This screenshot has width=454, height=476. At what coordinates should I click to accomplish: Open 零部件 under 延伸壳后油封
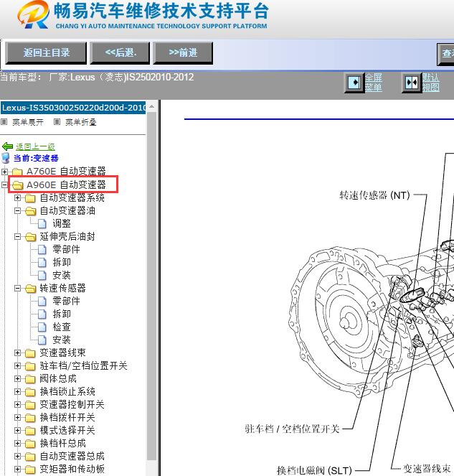point(66,249)
